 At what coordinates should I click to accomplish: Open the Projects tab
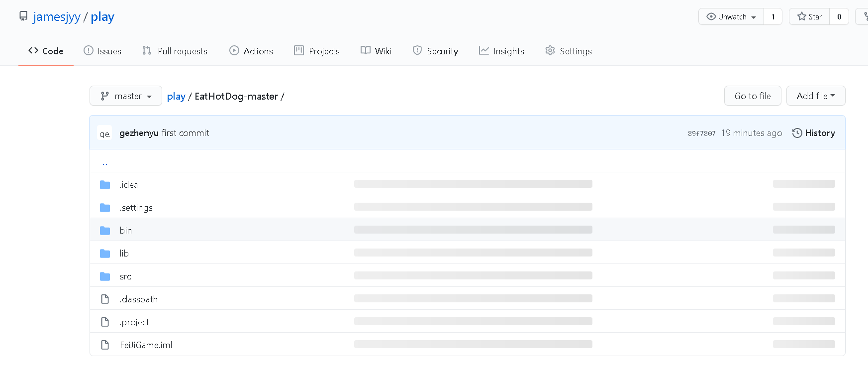click(x=317, y=51)
